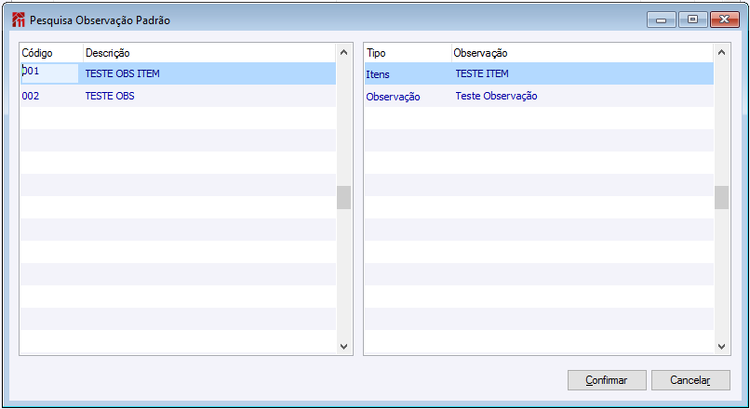Click right list scrollbar thumb
This screenshot has width=750, height=409.
coord(722,198)
